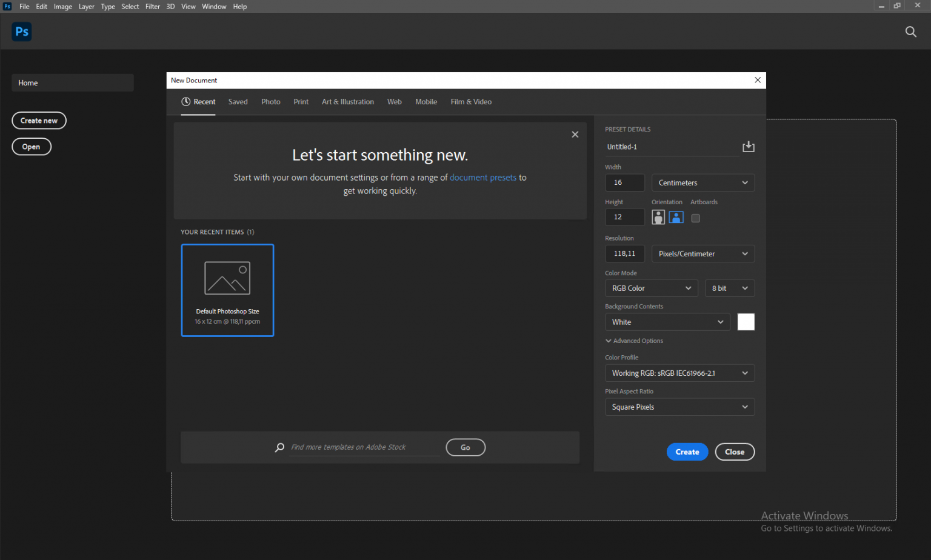The width and height of the screenshot is (931, 560).
Task: Click clock icon on Recent tab
Action: (186, 102)
